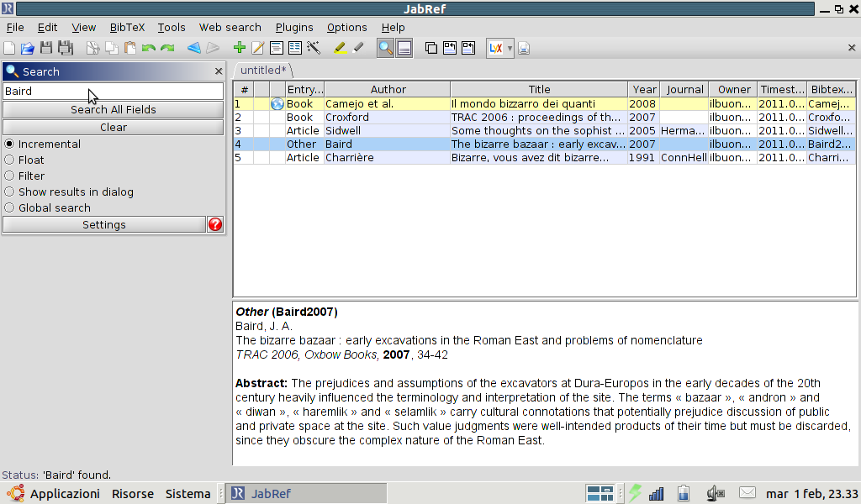The width and height of the screenshot is (861, 504).
Task: Redo with the green right arrow
Action: (167, 48)
